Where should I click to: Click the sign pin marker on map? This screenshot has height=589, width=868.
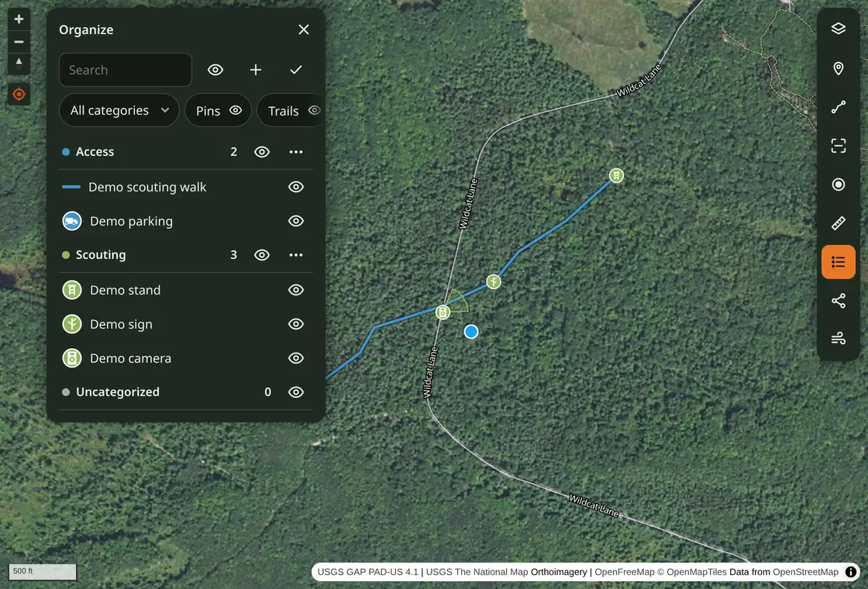493,282
